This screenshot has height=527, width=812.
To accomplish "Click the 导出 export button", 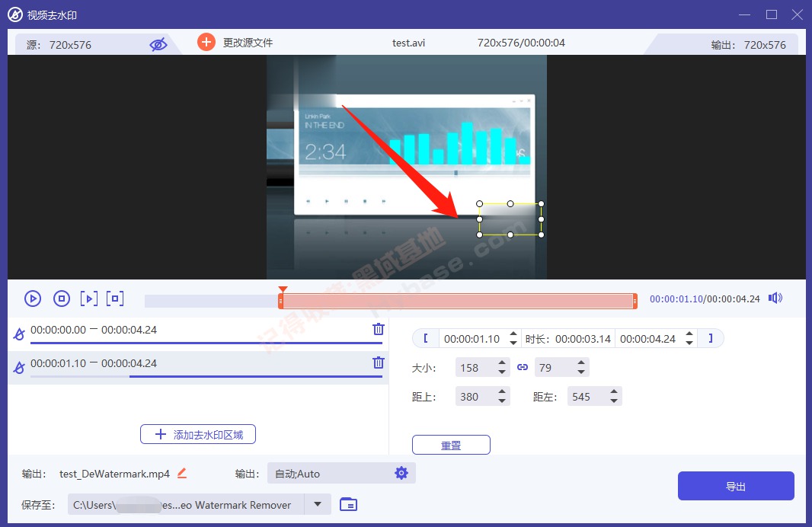I will point(736,486).
